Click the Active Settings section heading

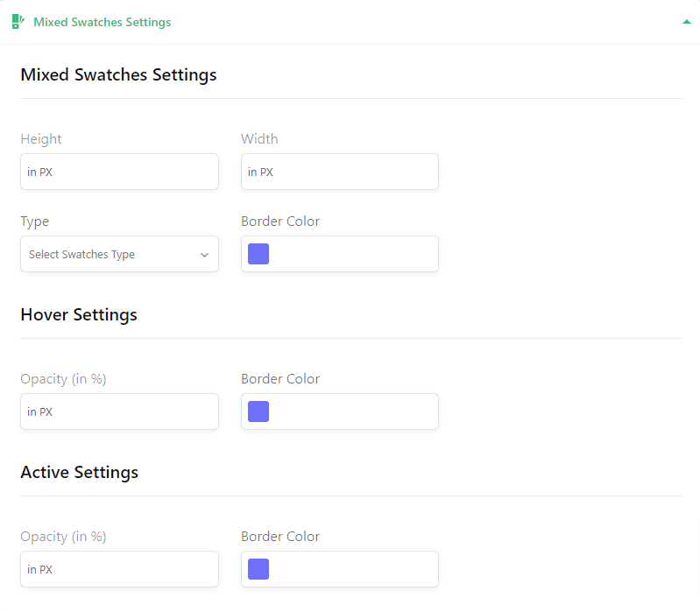pos(80,472)
